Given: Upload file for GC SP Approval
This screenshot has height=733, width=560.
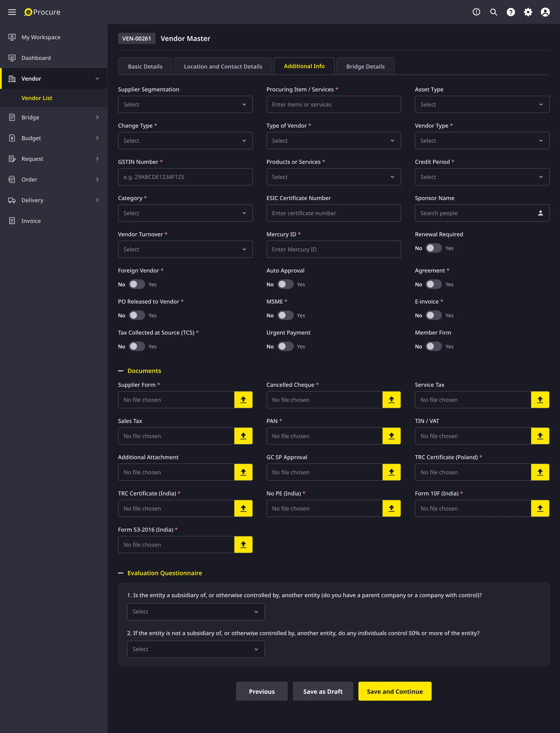Looking at the screenshot, I should (x=391, y=472).
